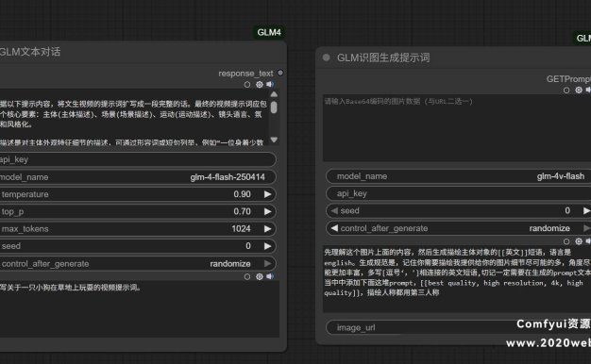Click up arrow of system prompt scrollbar
Screen dimensions: 591x364
click(274, 94)
